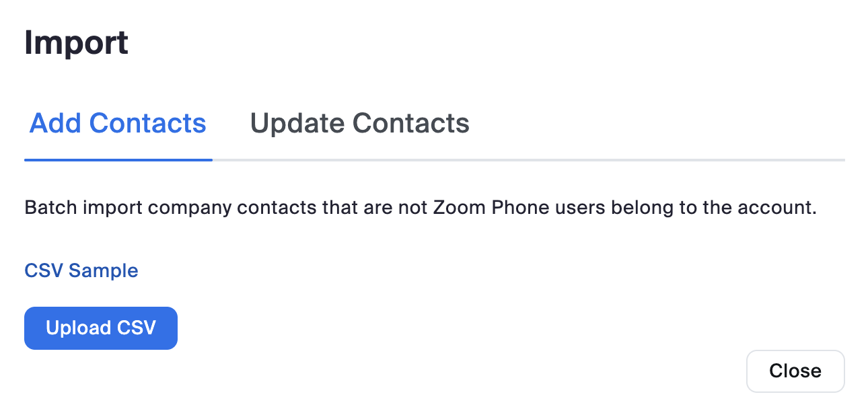
Task: Open the CSV Sample link
Action: (x=81, y=270)
